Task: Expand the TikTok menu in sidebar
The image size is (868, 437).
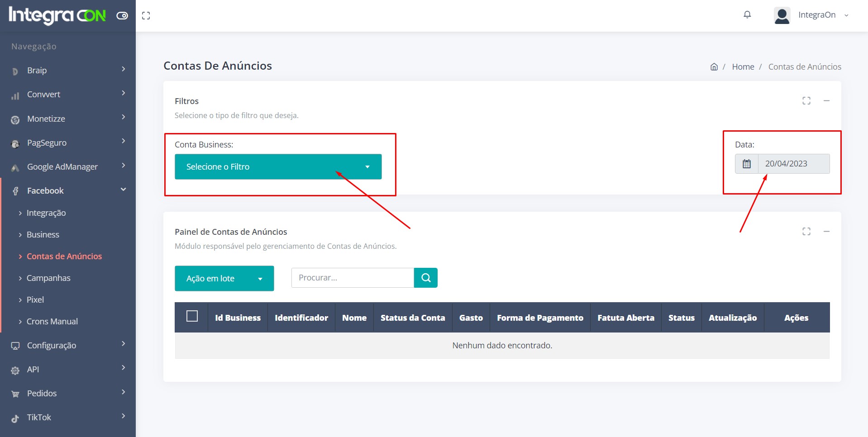Action: click(68, 417)
